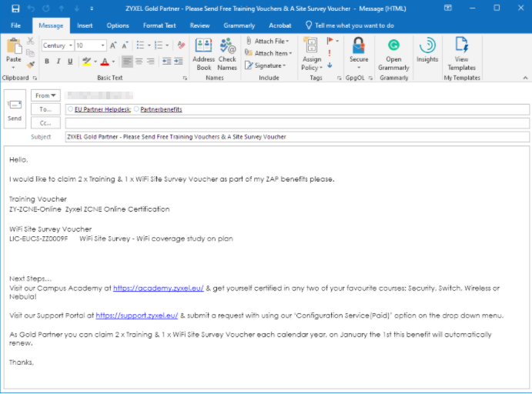The height and width of the screenshot is (394, 532).
Task: Center align the text
Action: [139, 62]
